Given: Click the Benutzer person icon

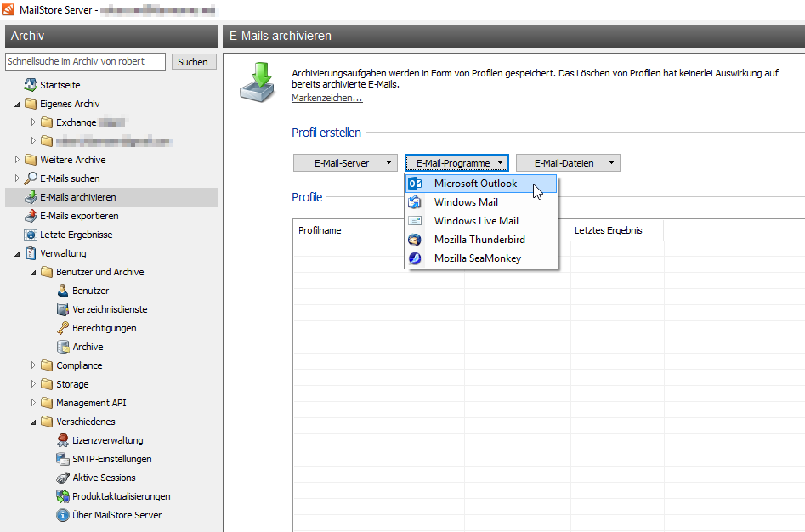Looking at the screenshot, I should click(63, 291).
